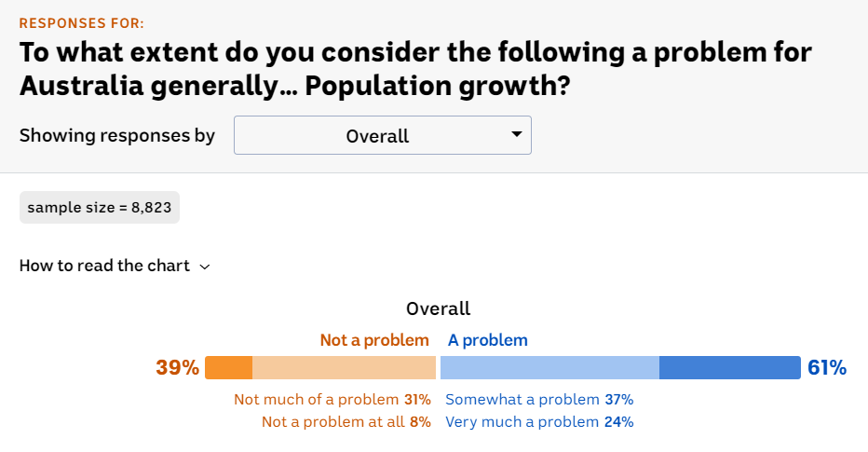Click the Very much a problem 24% label
This screenshot has height=452, width=868.
coord(539,421)
